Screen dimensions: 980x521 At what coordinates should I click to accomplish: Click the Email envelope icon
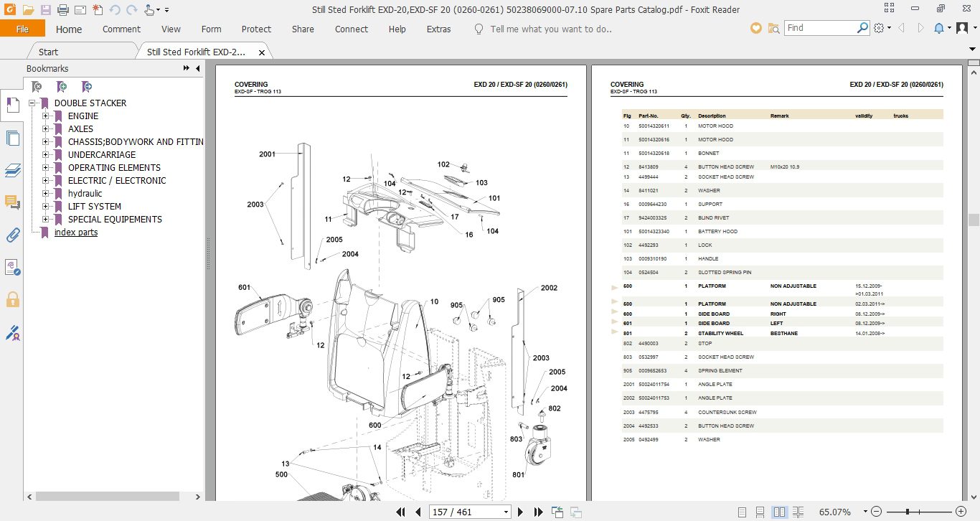[80, 10]
